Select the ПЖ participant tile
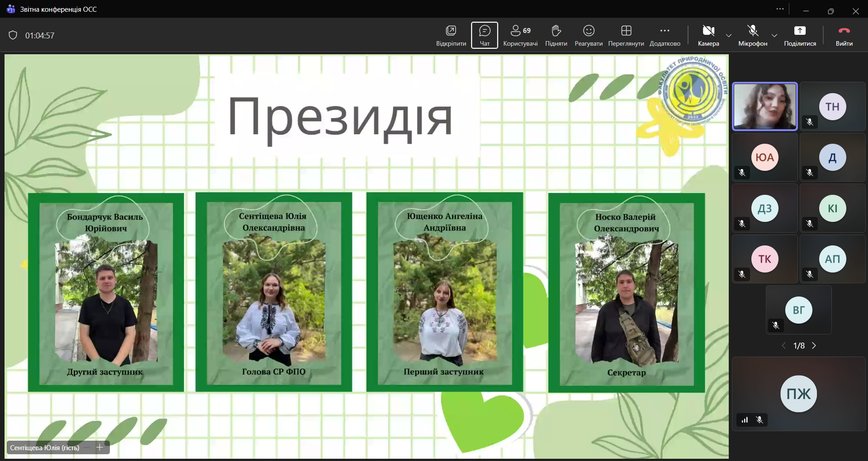This screenshot has width=868, height=461. 798,394
